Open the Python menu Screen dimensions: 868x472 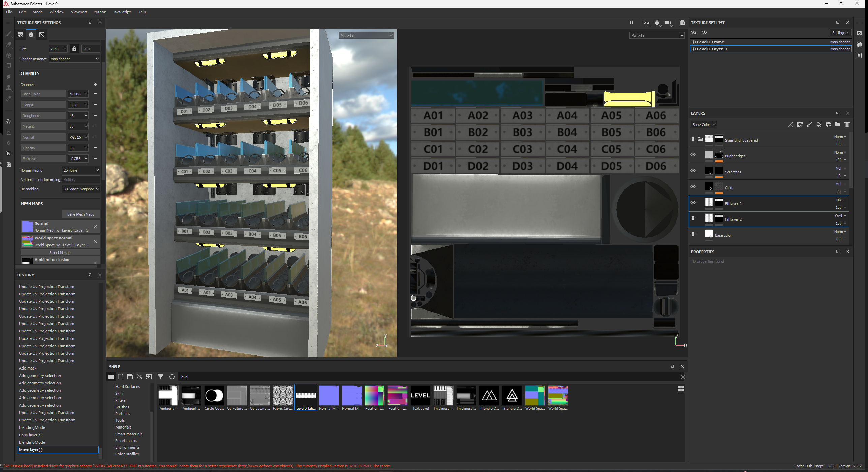[100, 12]
